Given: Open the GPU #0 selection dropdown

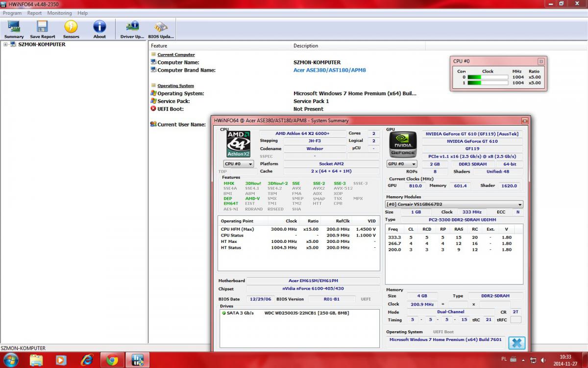Looking at the screenshot, I should pos(402,164).
